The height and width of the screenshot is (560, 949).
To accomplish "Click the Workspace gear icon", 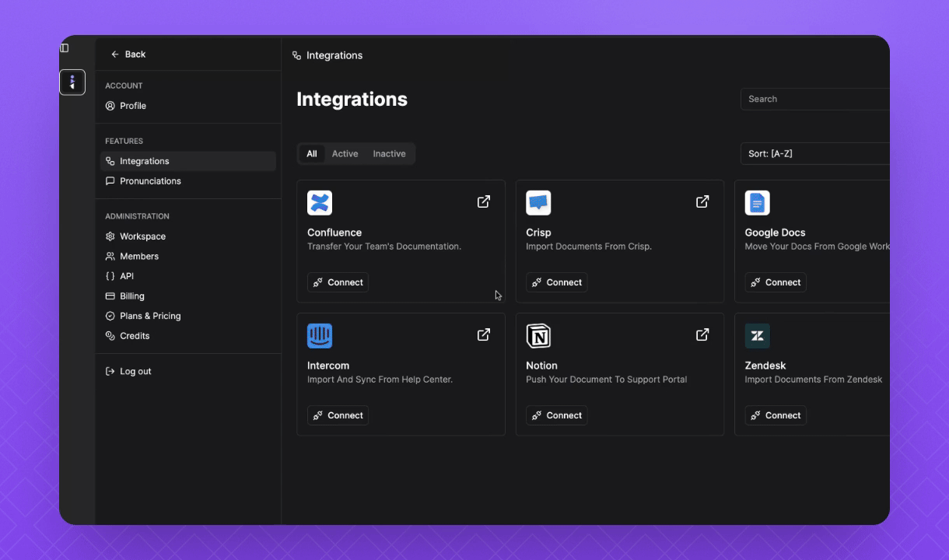I will click(110, 236).
